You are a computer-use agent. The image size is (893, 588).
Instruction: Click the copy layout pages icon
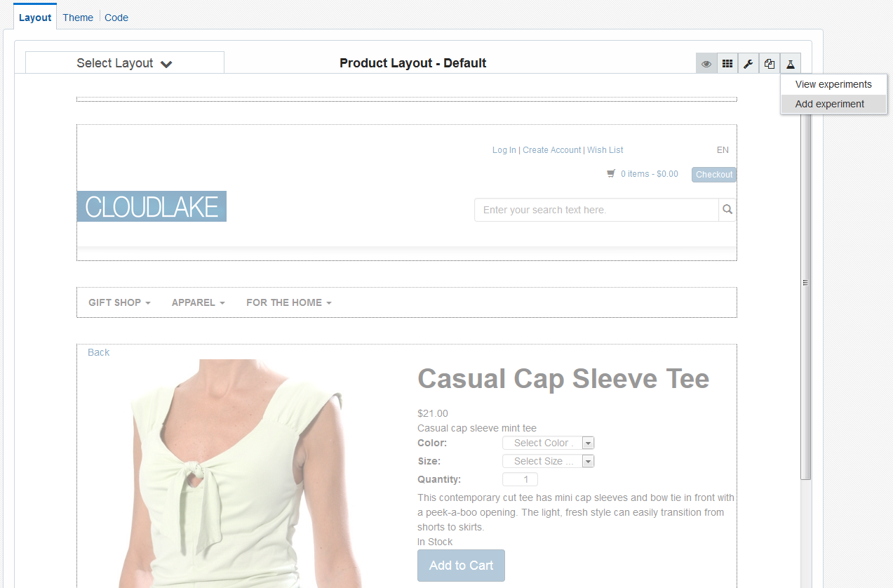tap(770, 64)
